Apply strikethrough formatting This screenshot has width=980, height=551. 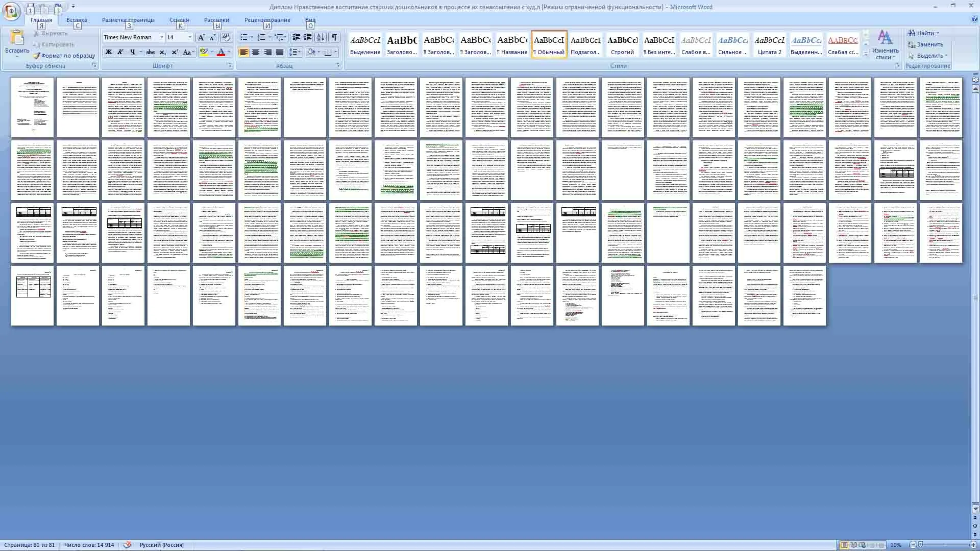coord(150,52)
